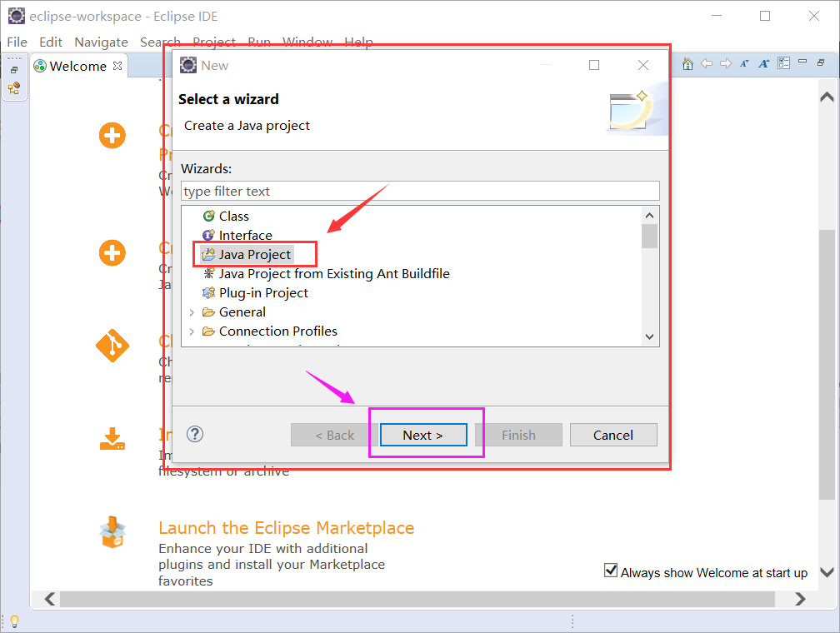Click the light bulb tip icon
Viewport: 840px width, 633px height.
click(14, 621)
